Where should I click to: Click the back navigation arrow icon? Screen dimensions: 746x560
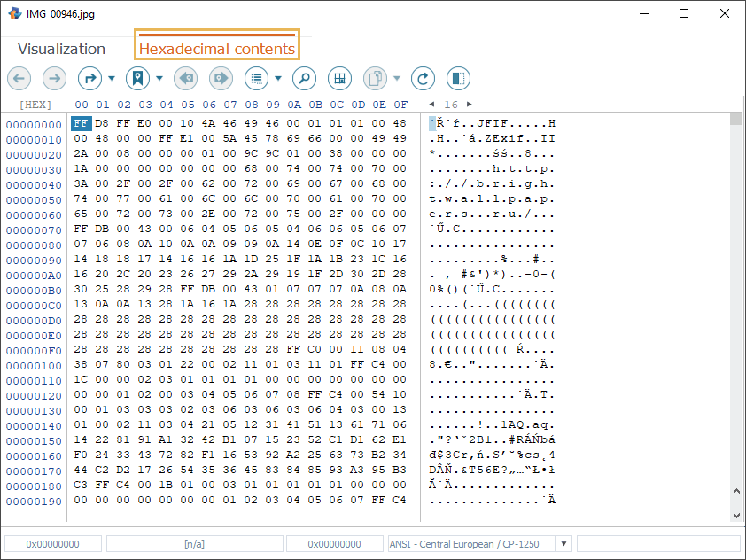point(19,78)
